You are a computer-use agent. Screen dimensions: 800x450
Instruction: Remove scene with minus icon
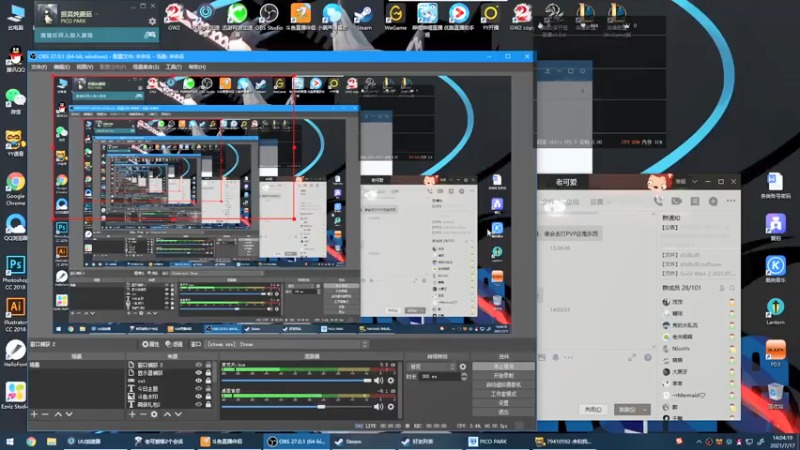(45, 414)
